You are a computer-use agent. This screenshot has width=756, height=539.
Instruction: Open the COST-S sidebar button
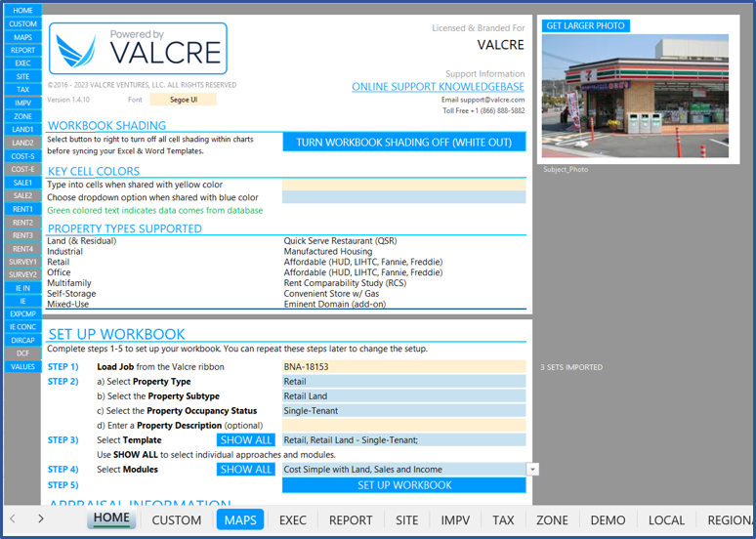click(x=22, y=156)
